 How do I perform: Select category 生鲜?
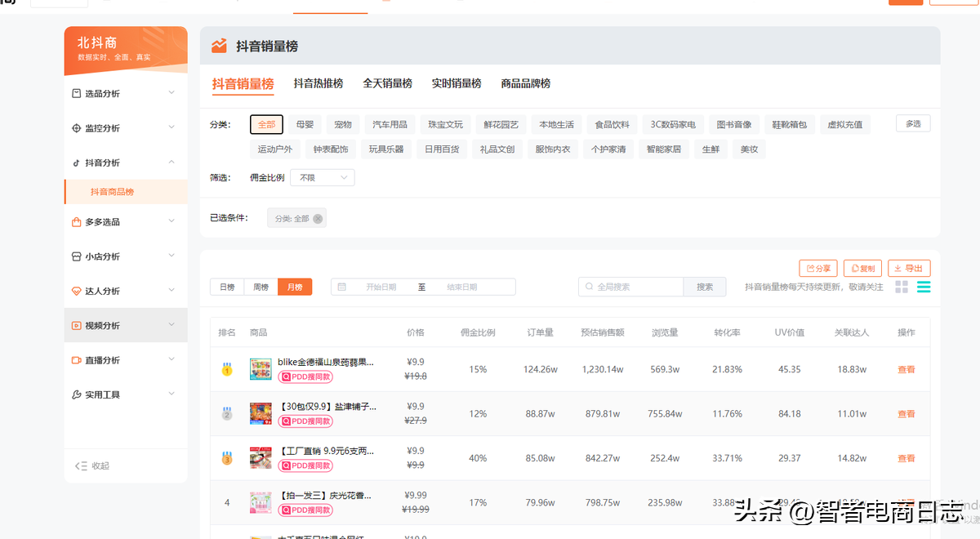click(x=710, y=149)
